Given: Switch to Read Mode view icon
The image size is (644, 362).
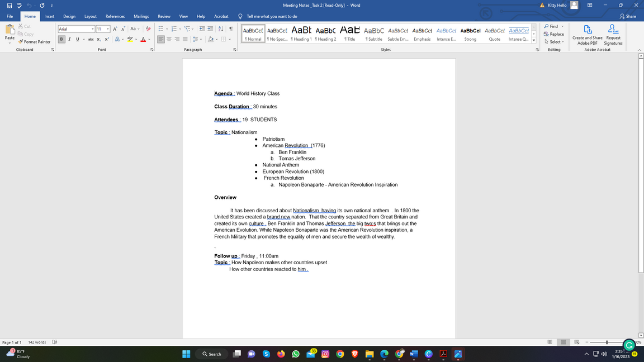Looking at the screenshot, I should click(x=550, y=342).
